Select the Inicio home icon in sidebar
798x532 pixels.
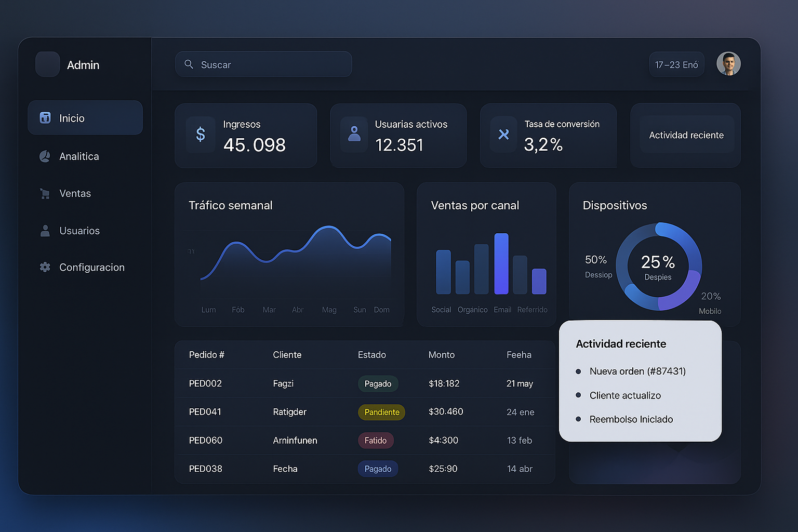coord(45,118)
